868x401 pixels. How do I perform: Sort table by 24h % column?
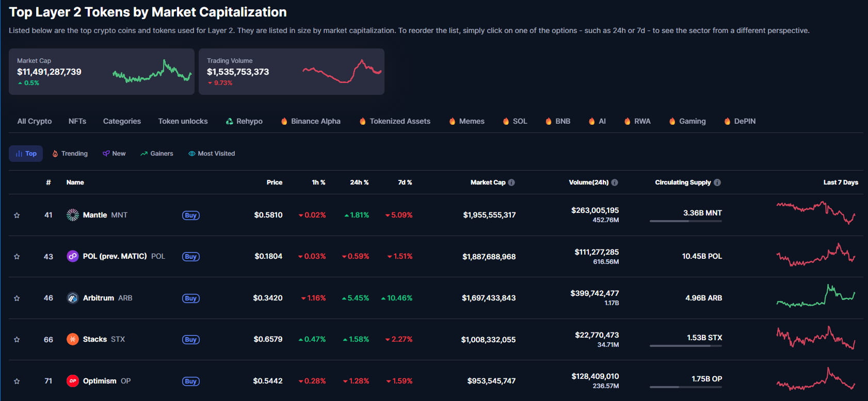[x=359, y=182]
